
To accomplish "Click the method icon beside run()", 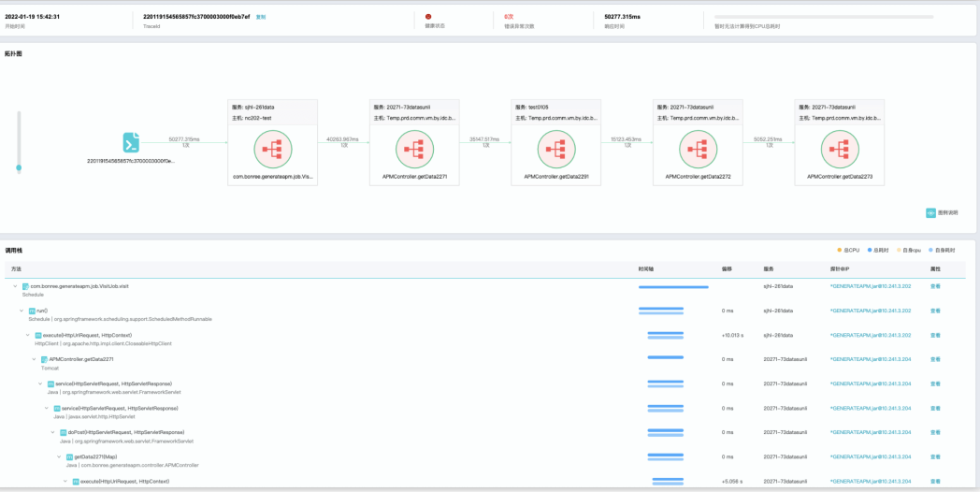I will click(x=32, y=311).
